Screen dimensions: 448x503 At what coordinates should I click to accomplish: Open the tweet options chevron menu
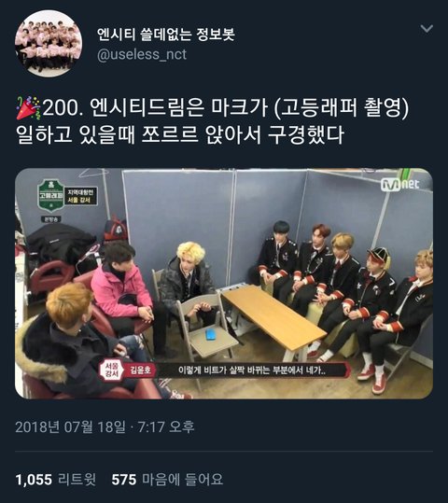pos(427,29)
